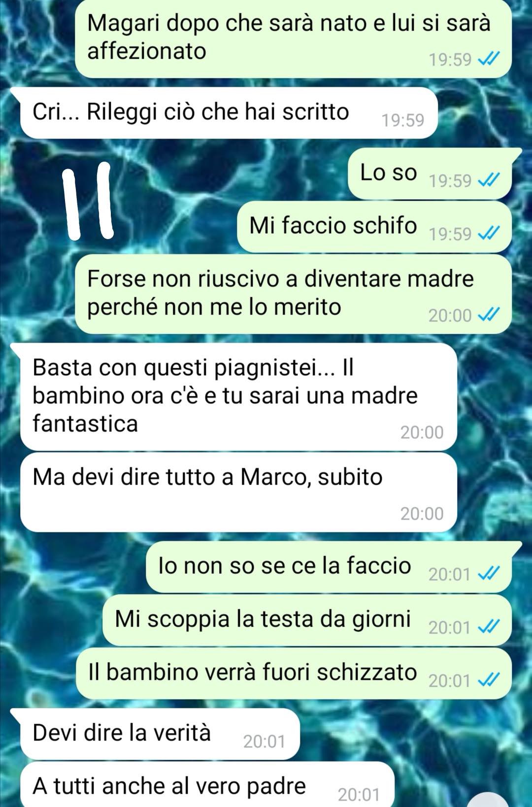The width and height of the screenshot is (532, 807).
Task: Select the 'Lo so' message bubble
Action: [x=430, y=174]
